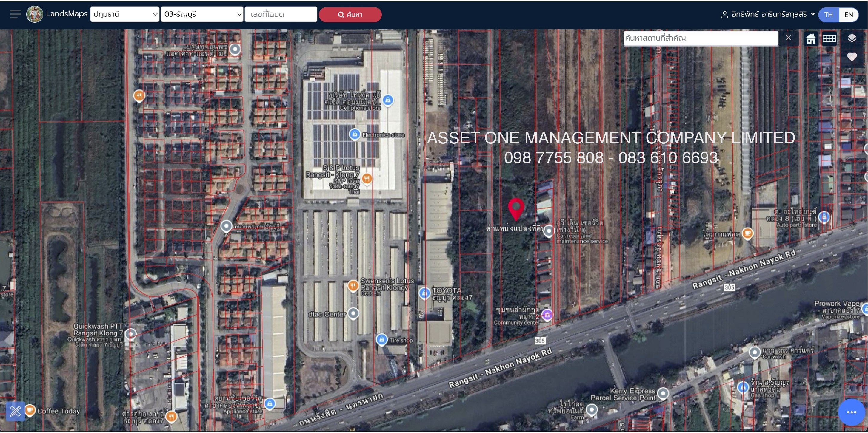Click the LandsMaps logo link
The width and height of the screenshot is (868, 433).
[57, 14]
